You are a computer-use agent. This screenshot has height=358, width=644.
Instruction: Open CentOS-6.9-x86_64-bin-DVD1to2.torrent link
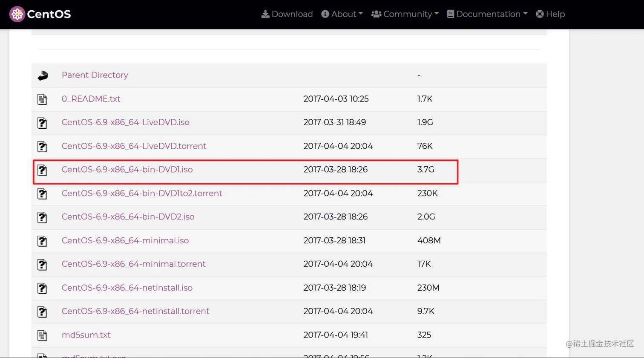click(142, 193)
